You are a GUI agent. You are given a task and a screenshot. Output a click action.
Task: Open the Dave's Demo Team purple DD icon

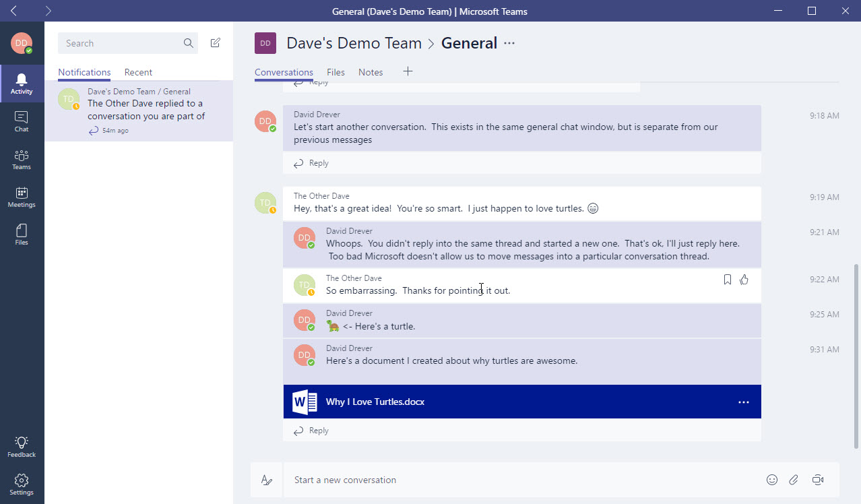pyautogui.click(x=265, y=43)
